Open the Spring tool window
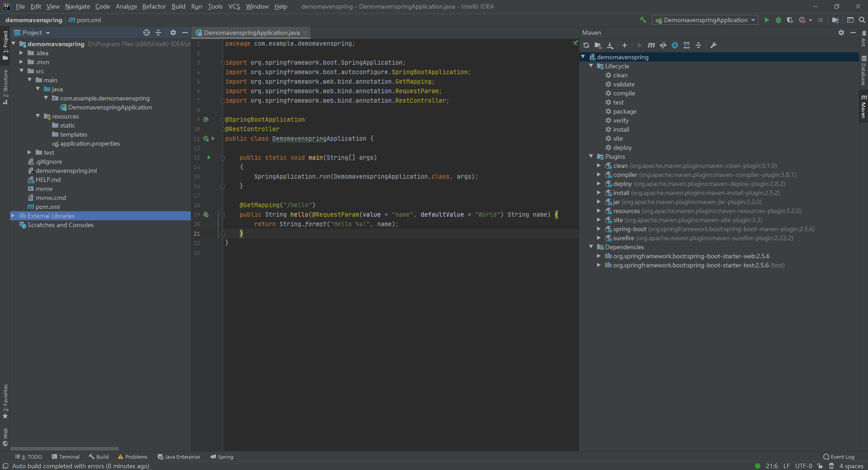Image resolution: width=868 pixels, height=470 pixels. click(222, 457)
